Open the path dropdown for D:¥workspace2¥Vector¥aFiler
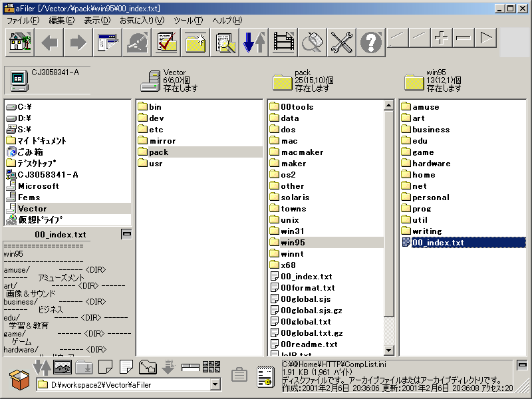 coord(215,384)
